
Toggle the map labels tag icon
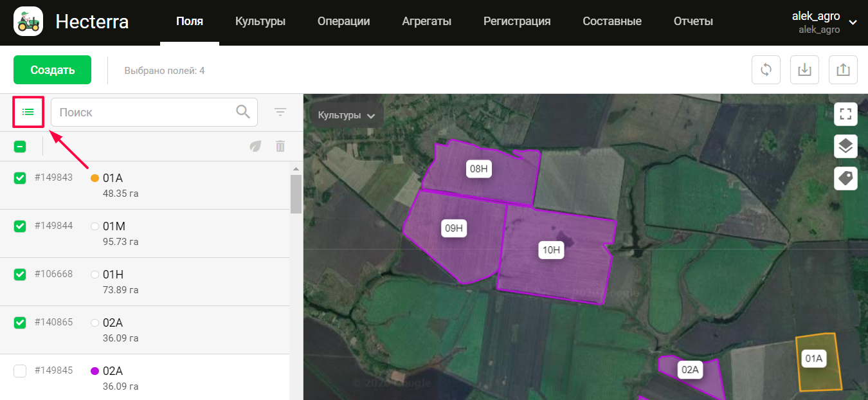(845, 178)
